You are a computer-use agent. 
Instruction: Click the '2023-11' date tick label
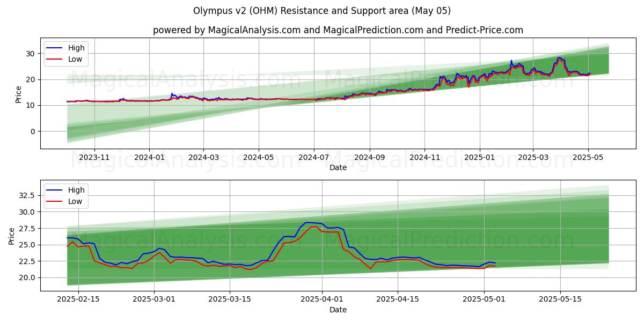coord(94,157)
